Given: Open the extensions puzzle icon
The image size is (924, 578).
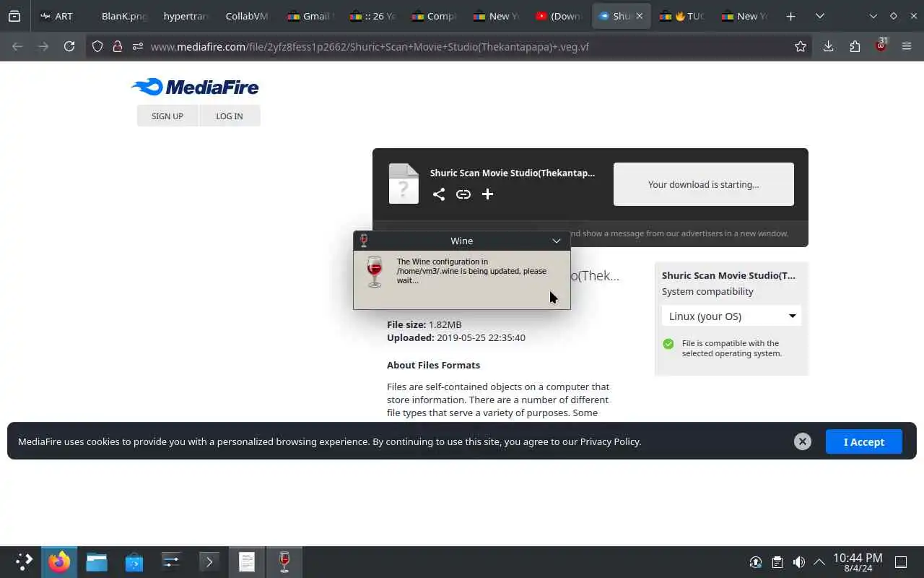Looking at the screenshot, I should [x=855, y=46].
